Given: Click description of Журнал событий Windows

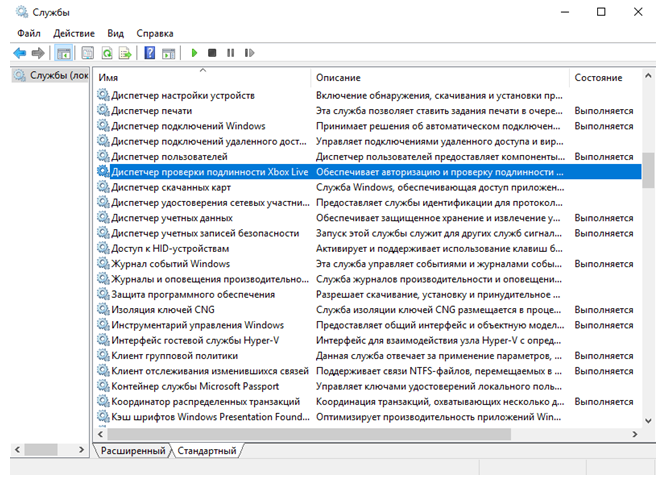Looking at the screenshot, I should pyautogui.click(x=439, y=264).
